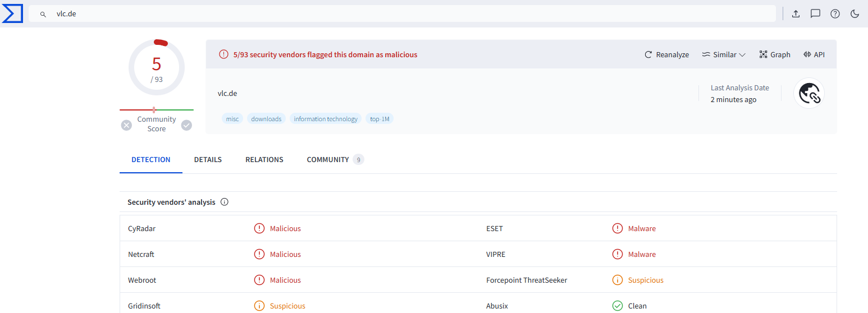Click the Reanalyze button
This screenshot has width=868, height=313.
tap(666, 54)
